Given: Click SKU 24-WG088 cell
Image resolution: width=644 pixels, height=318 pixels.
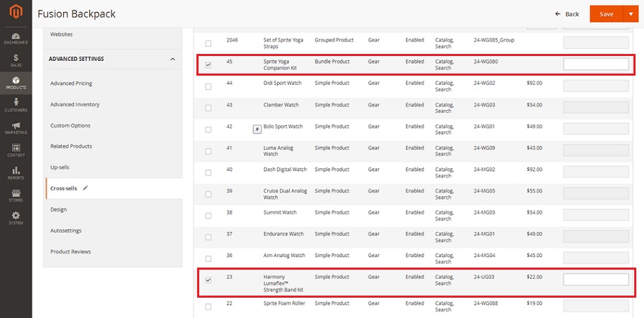Looking at the screenshot, I should click(x=485, y=303).
